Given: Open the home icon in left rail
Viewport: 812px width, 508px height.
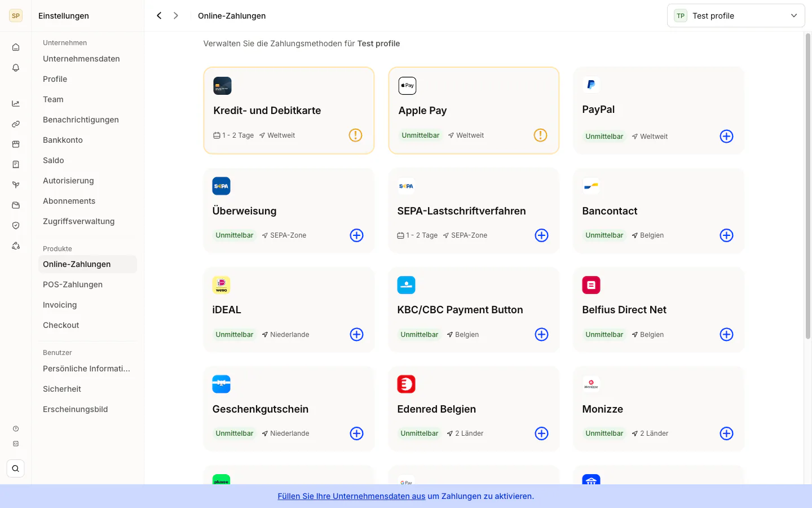Looking at the screenshot, I should (16, 47).
